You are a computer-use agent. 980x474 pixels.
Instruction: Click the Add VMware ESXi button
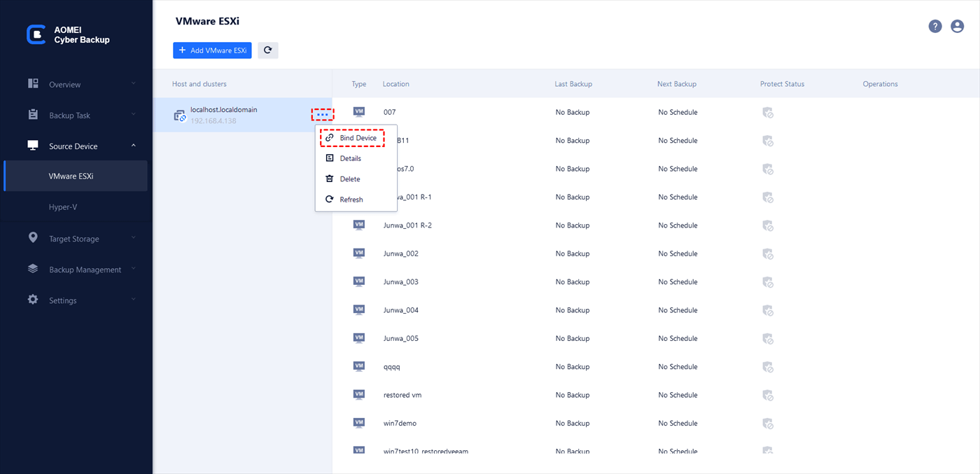pyautogui.click(x=212, y=50)
